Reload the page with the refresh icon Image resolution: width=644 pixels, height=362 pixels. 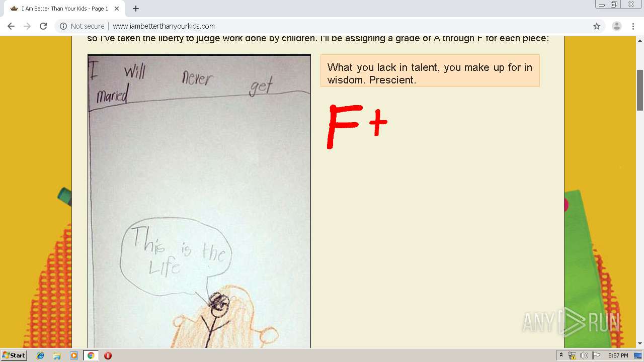coord(43,26)
